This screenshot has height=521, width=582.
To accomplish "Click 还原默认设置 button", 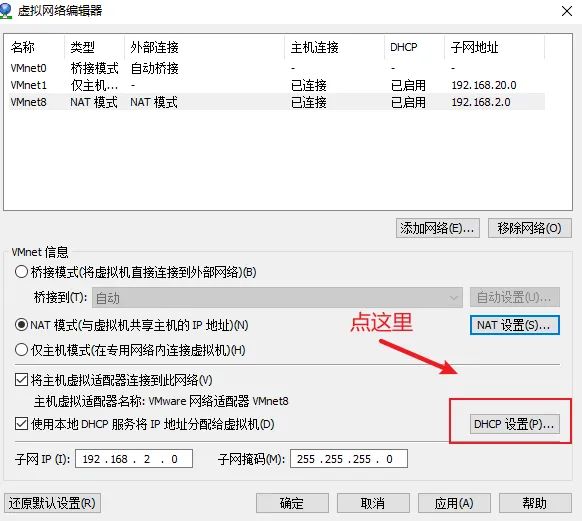I will (x=52, y=503).
